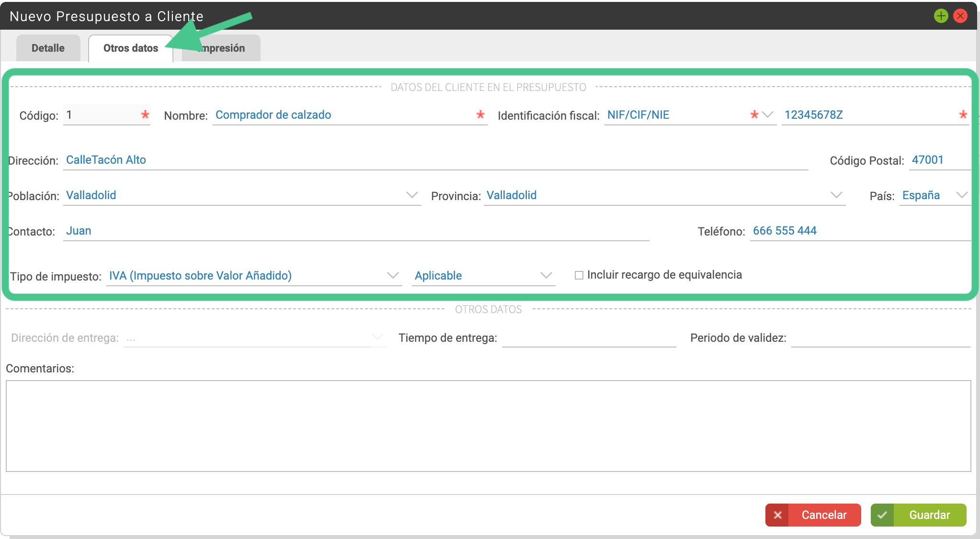
Task: Open the Aplicable dropdown chevron
Action: coord(546,276)
